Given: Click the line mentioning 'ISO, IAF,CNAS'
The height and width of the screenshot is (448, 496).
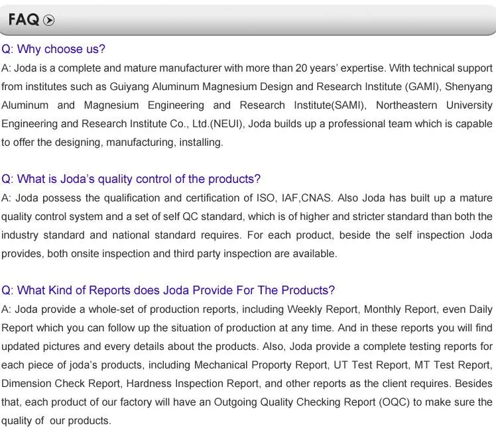Looking at the screenshot, I should [247, 198].
